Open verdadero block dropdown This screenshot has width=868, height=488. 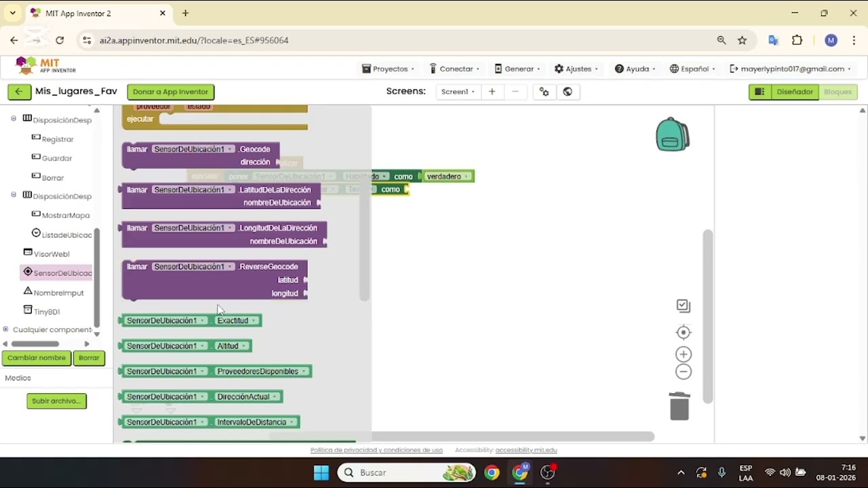pos(467,176)
